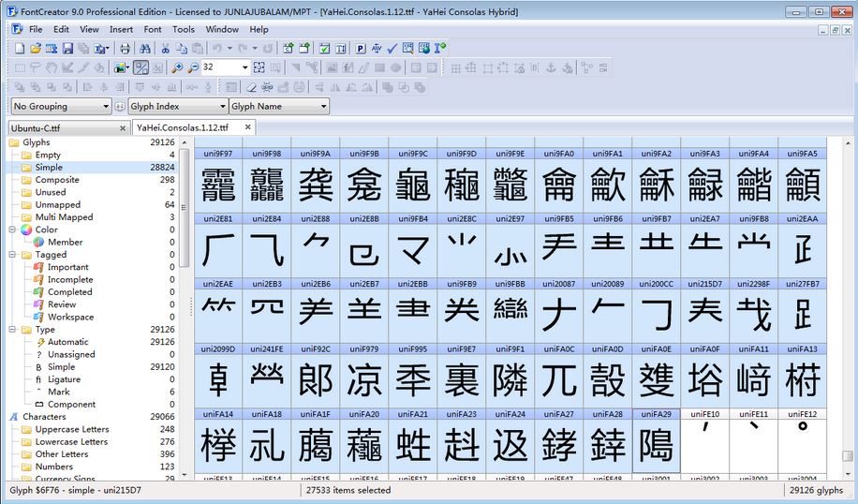This screenshot has width=858, height=504.
Task: Click the Find (binoculars) toolbar icon
Action: [x=144, y=48]
